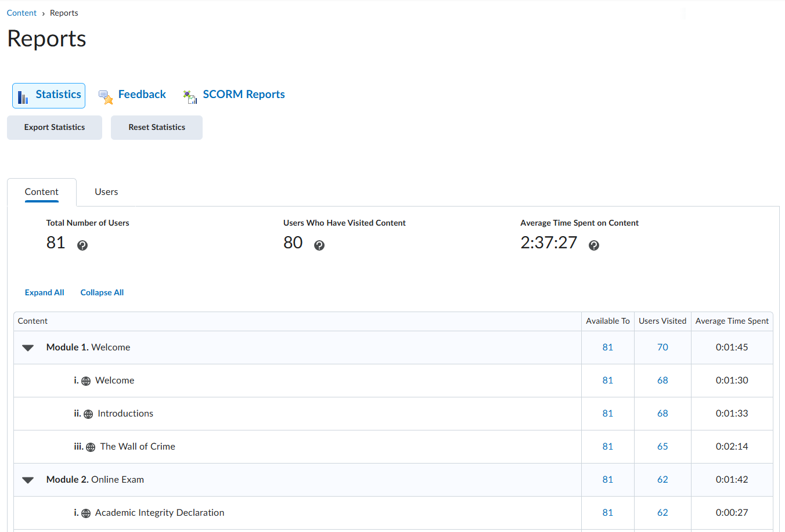
Task: Expand all content modules
Action: (44, 292)
